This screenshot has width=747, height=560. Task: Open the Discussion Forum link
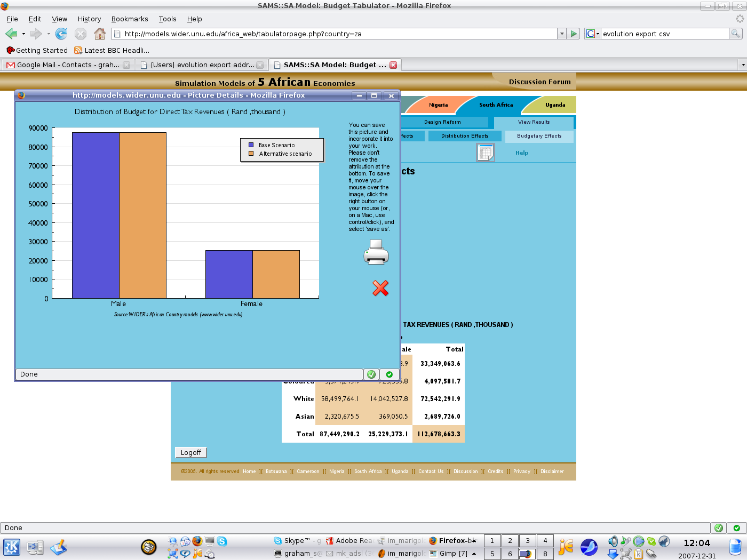(539, 82)
